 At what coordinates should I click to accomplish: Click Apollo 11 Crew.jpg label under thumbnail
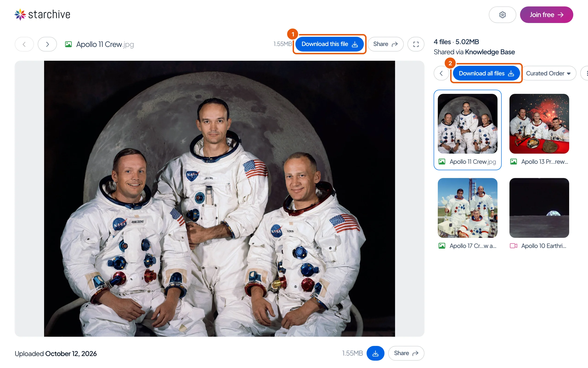coord(473,162)
